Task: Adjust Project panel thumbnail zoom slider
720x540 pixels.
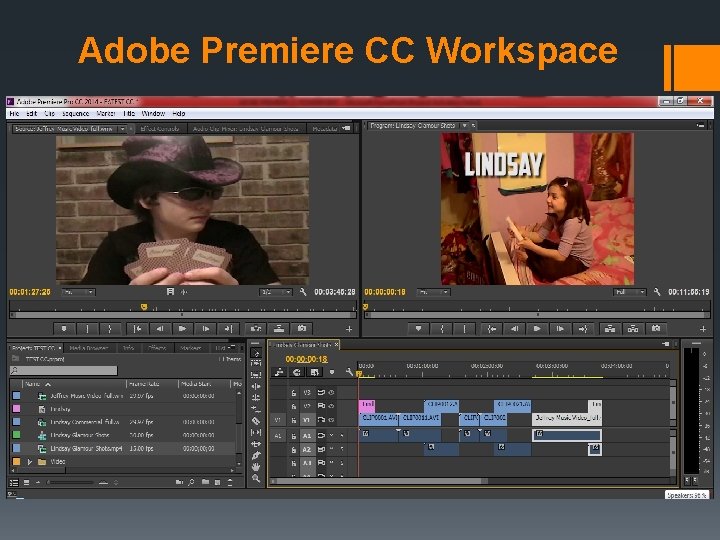Action: click(71, 483)
